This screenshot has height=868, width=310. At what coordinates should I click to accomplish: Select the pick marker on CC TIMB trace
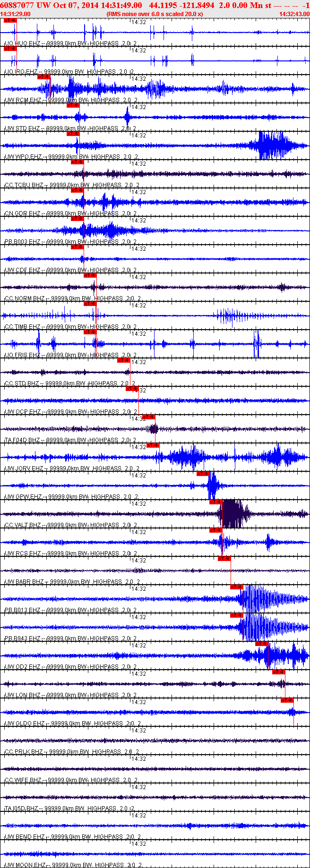coord(90,304)
